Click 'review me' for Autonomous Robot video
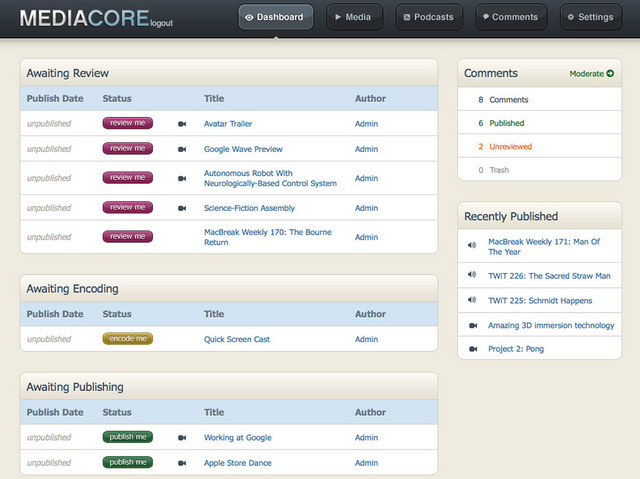Screen dimensions: 640x479 coord(128,178)
